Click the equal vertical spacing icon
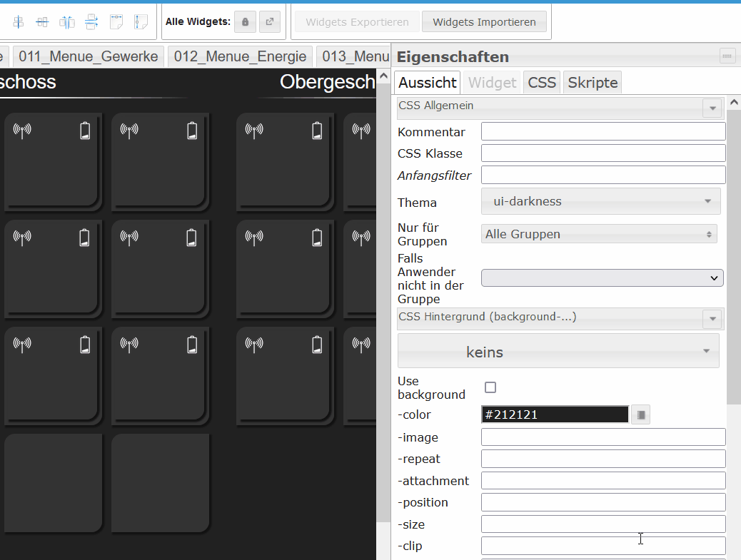This screenshot has height=560, width=741. [x=91, y=22]
